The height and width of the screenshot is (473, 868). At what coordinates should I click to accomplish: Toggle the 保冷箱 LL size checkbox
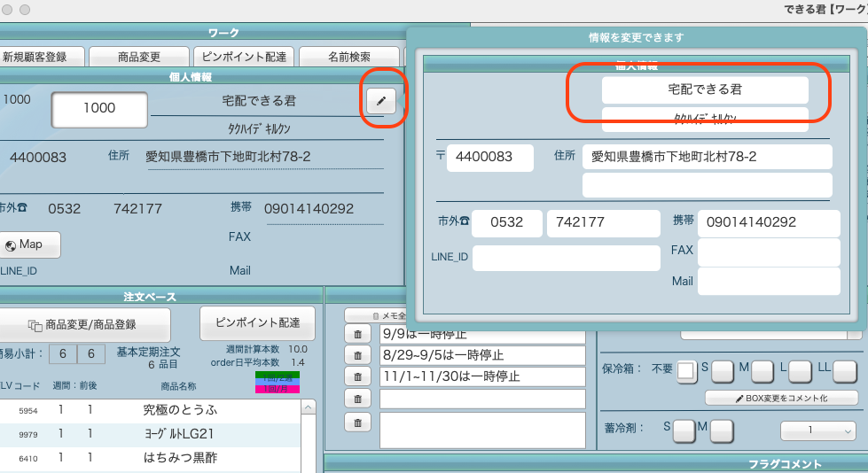coord(845,370)
